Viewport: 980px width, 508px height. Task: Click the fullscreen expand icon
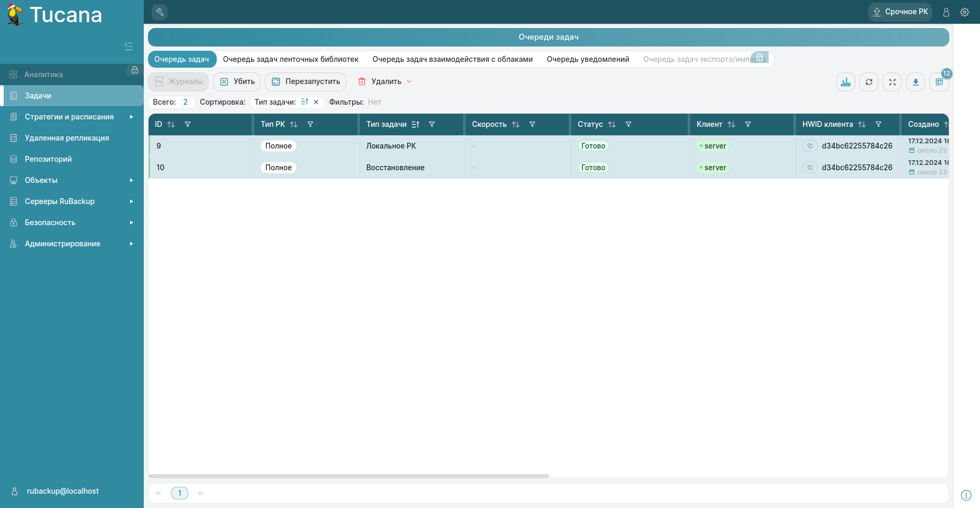coord(892,82)
